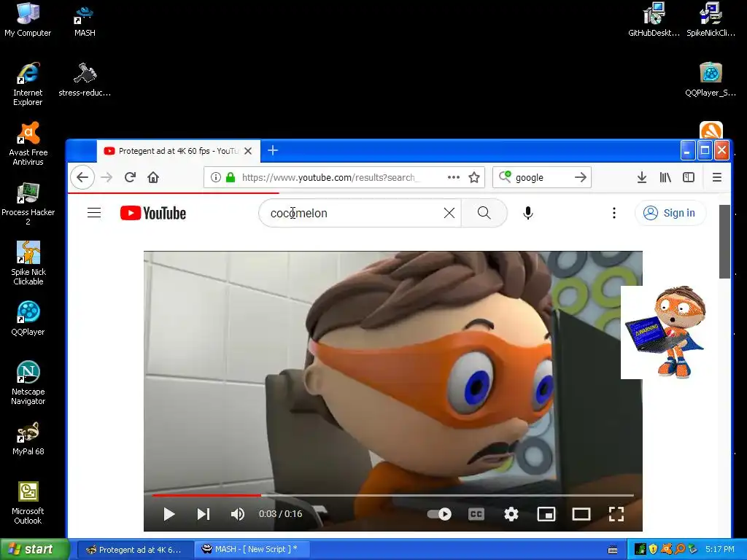Open the browser library icon
This screenshot has width=747, height=560.
point(665,178)
